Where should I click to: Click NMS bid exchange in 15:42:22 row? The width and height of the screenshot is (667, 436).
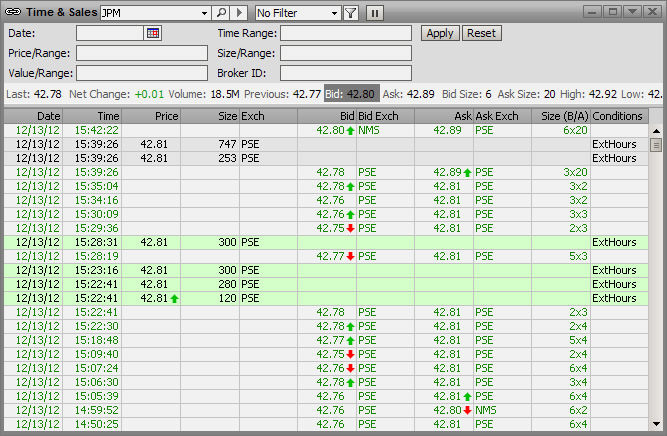pos(369,130)
